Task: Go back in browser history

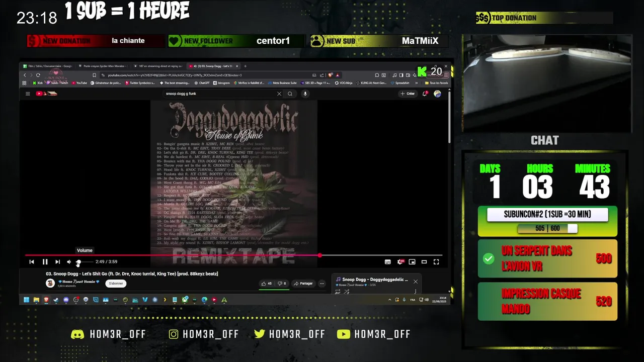Action: (25, 75)
